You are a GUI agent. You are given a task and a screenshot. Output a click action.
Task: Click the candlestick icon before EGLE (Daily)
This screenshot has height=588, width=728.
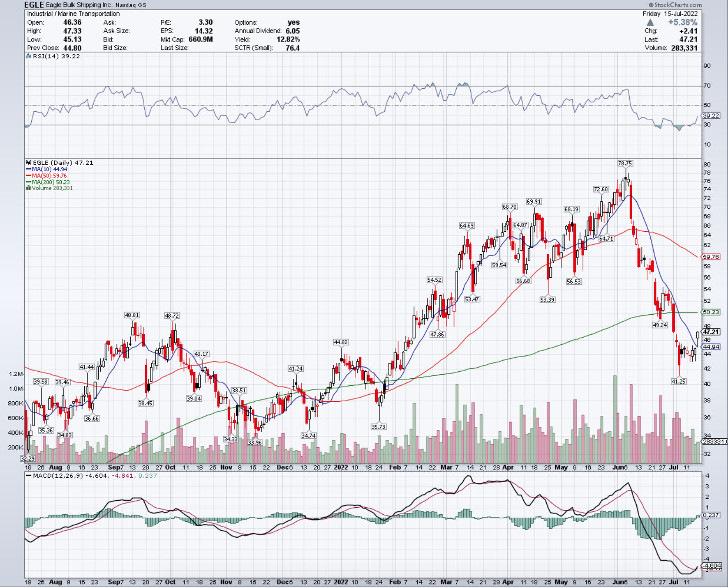point(29,162)
